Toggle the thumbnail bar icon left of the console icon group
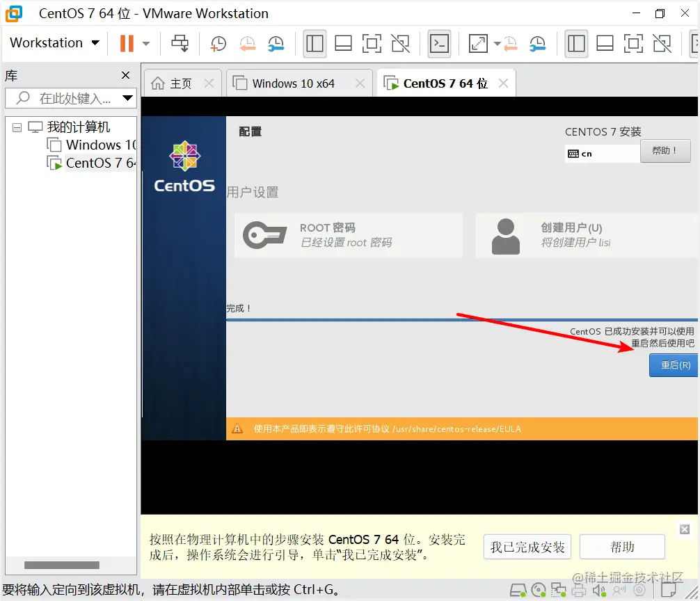Screen dimensions: 700x601 coord(343,43)
